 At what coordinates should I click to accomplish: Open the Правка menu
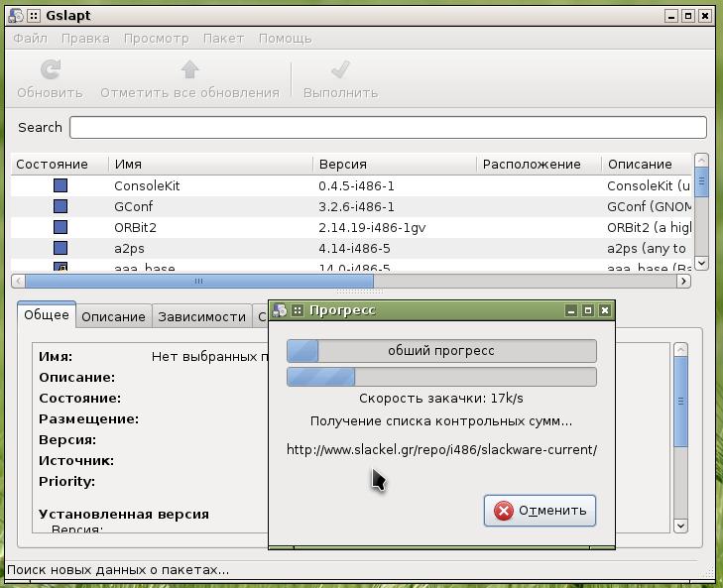pos(85,39)
